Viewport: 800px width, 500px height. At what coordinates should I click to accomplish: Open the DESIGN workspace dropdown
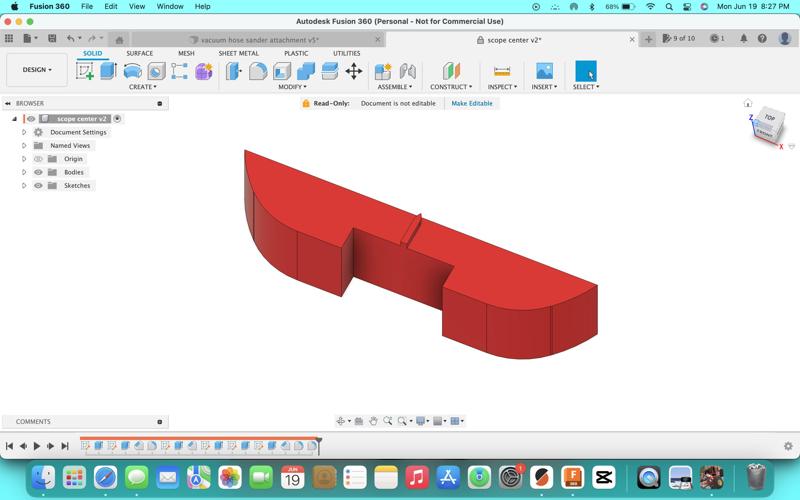click(x=37, y=70)
